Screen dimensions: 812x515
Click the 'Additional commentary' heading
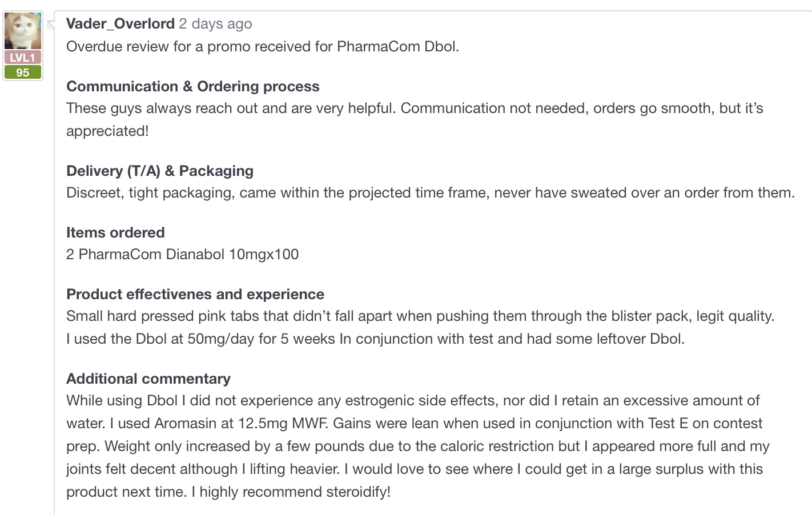148,379
